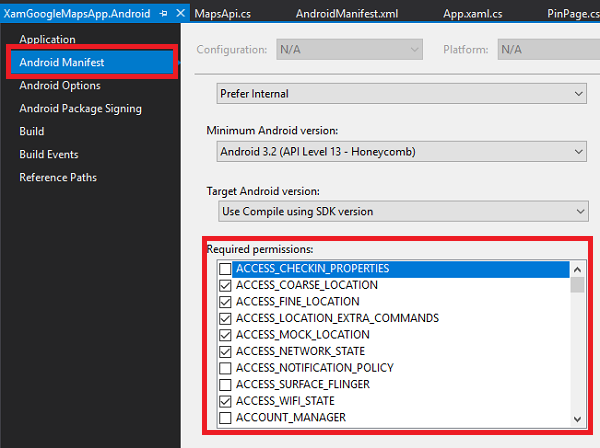Toggle ACCESS_MOCK_LOCATION checkbox off
This screenshot has height=448, width=600.
pyautogui.click(x=225, y=334)
